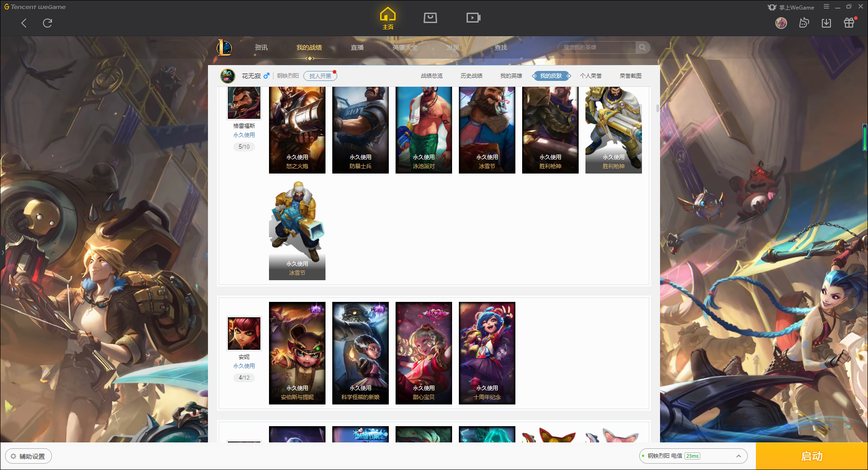
Task: Click the 启动 launch button
Action: click(811, 456)
